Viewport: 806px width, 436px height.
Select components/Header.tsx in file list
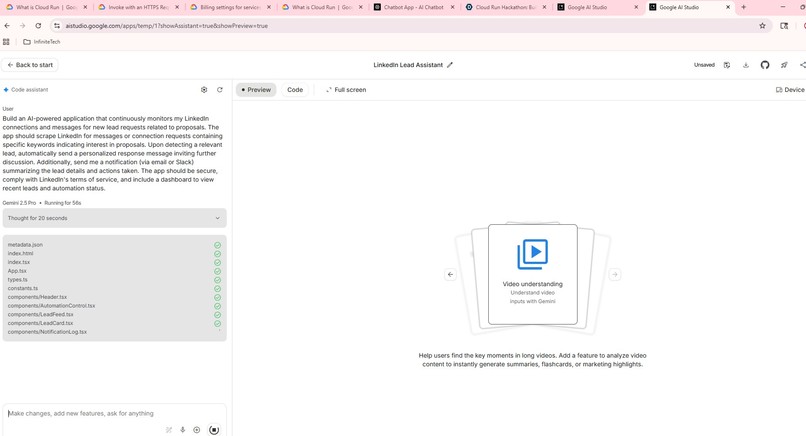tap(37, 297)
